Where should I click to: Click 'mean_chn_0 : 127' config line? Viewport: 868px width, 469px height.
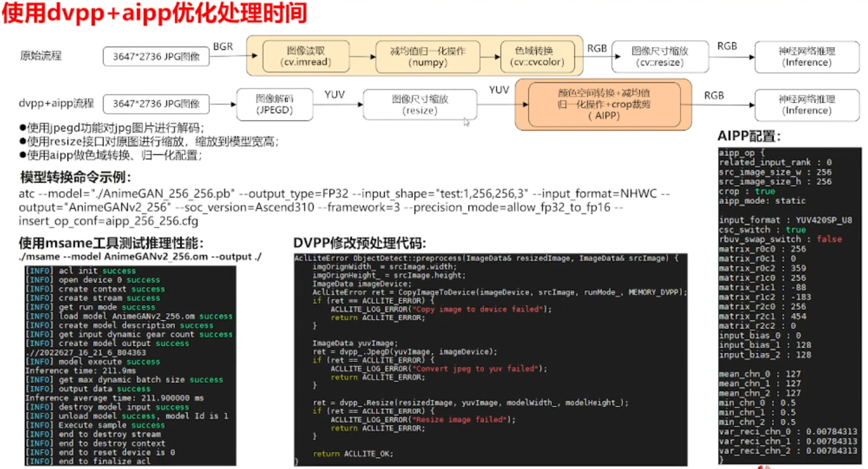[x=760, y=374]
